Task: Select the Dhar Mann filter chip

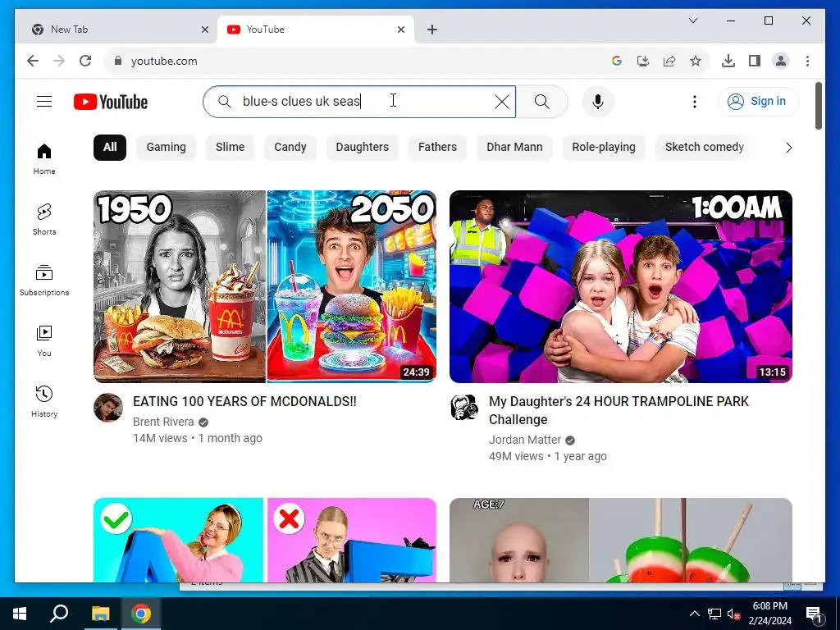Action: [x=514, y=148]
